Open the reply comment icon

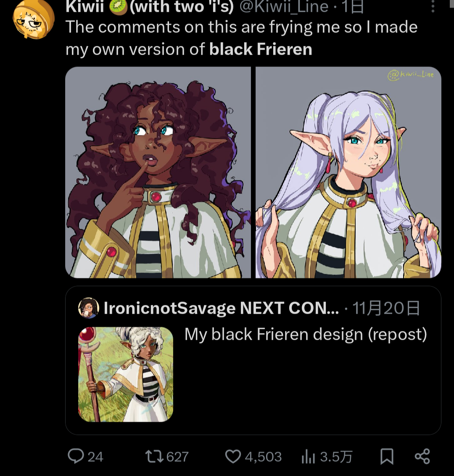[76, 456]
